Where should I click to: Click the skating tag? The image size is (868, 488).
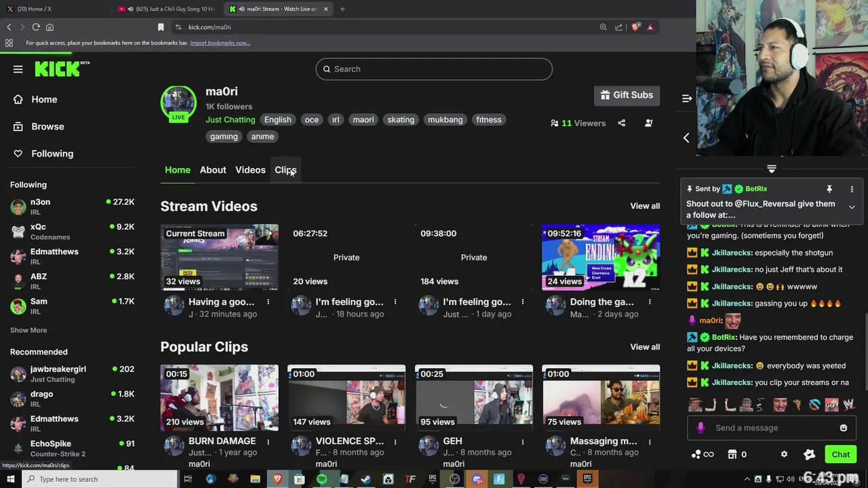[x=401, y=120]
